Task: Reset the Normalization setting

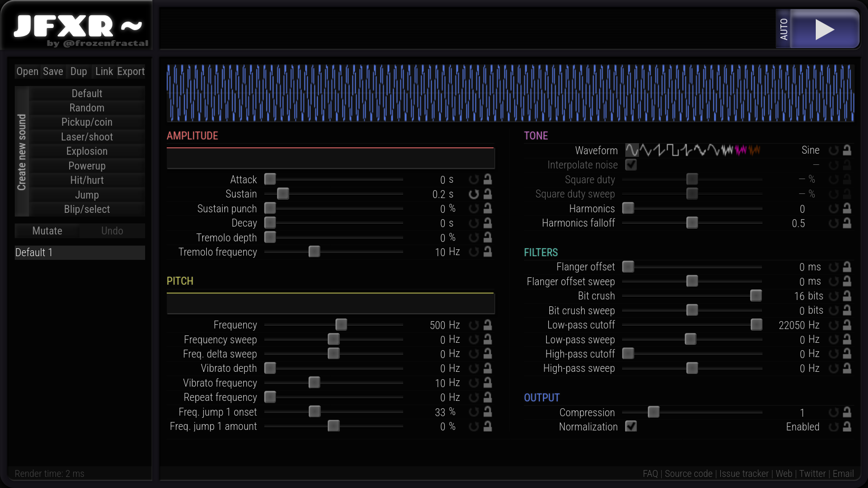Action: tap(834, 427)
